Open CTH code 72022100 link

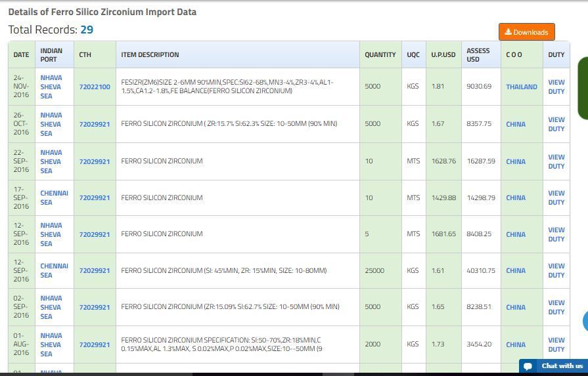pyautogui.click(x=95, y=87)
